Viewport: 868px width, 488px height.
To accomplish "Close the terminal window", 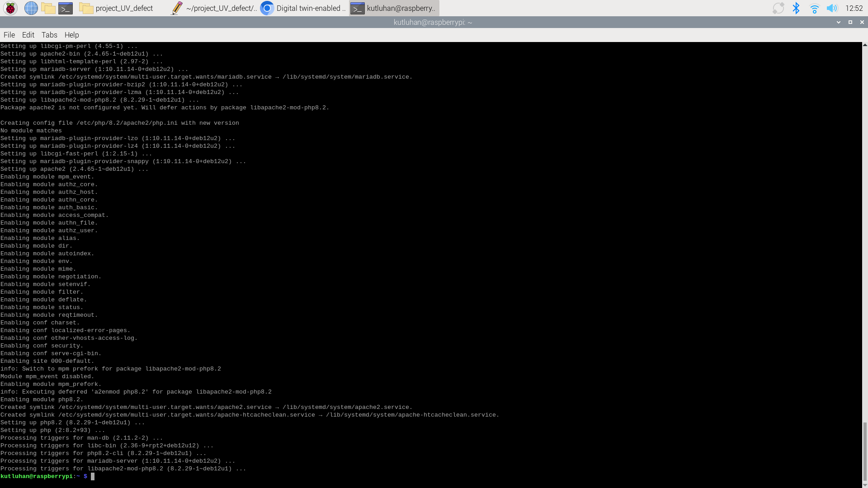I will (x=862, y=22).
